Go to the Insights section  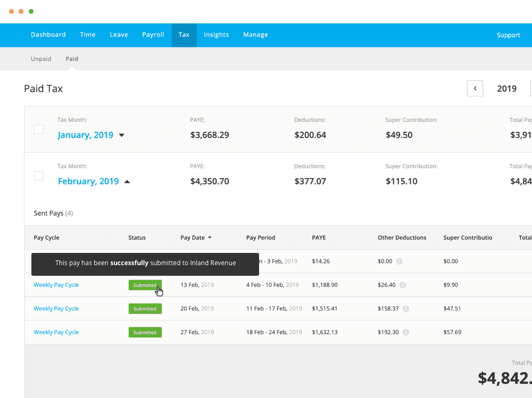click(x=216, y=35)
